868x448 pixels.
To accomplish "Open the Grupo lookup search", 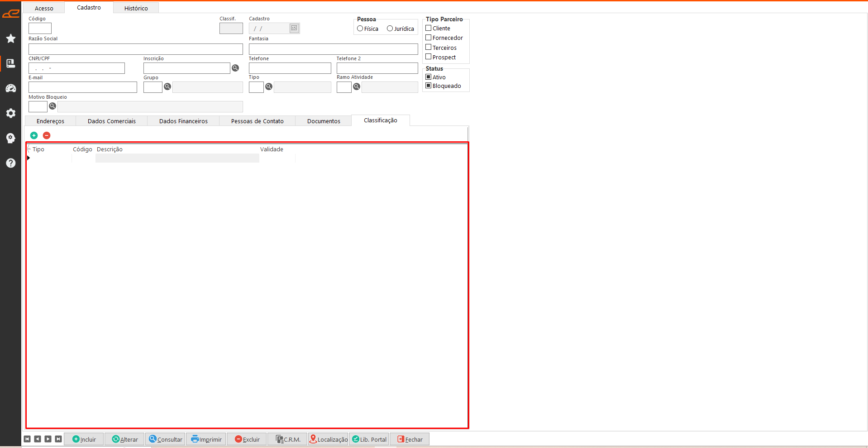I will coord(167,87).
